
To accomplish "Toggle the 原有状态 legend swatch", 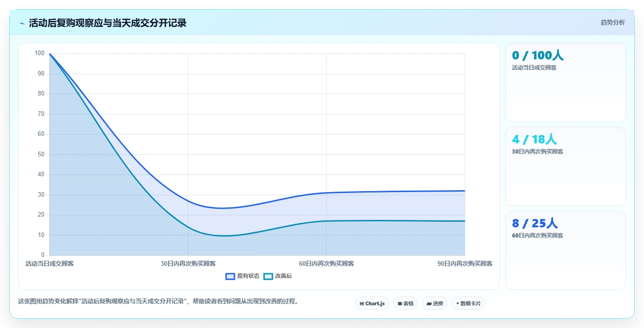I will pos(230,276).
